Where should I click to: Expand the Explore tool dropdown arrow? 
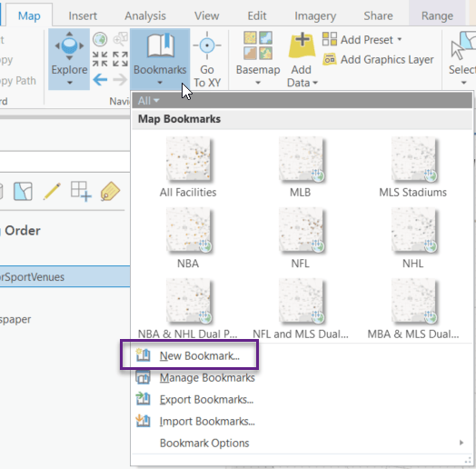click(70, 83)
